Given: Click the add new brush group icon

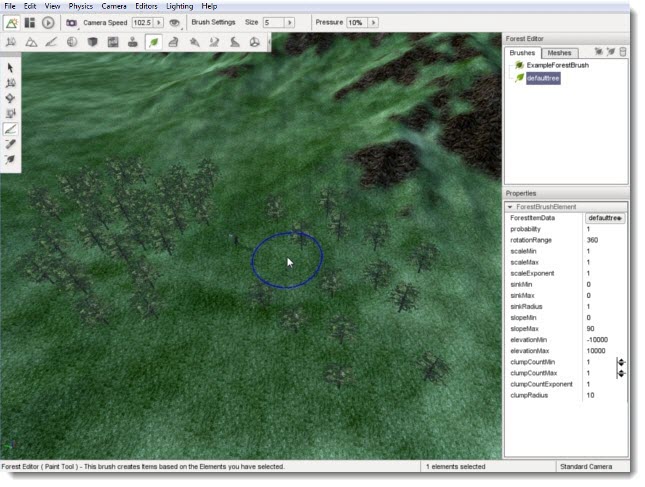Looking at the screenshot, I should pos(599,51).
